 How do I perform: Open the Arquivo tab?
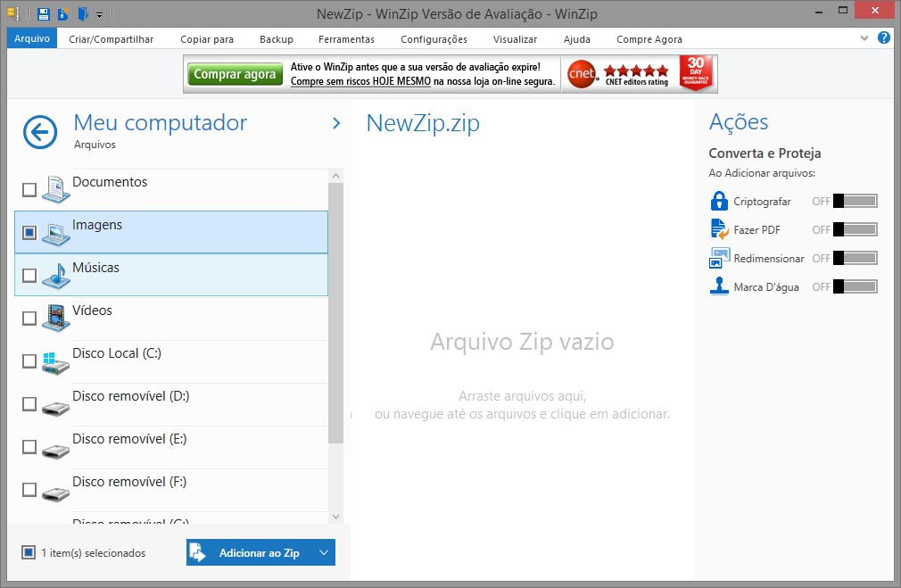pyautogui.click(x=32, y=38)
